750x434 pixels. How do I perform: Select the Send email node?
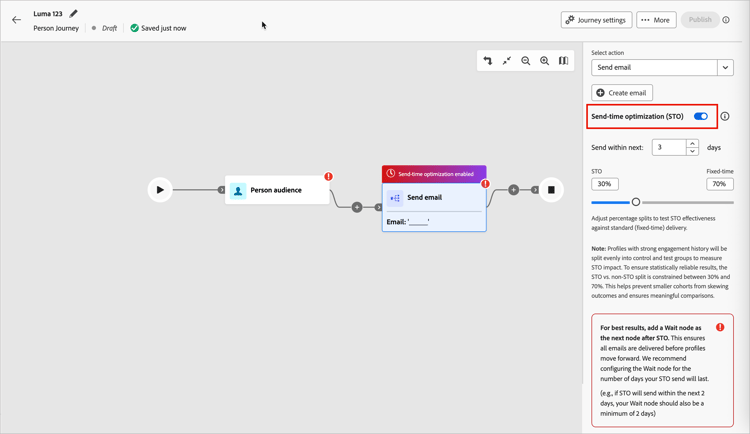coord(434,207)
